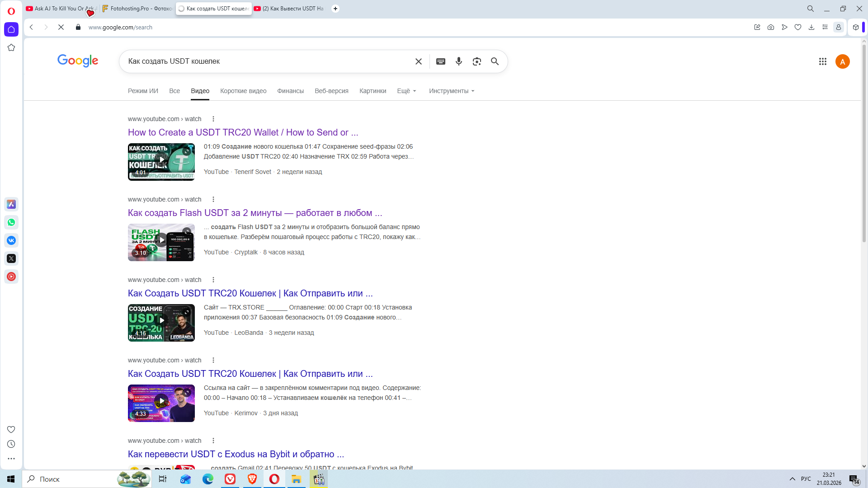Open VK messenger in Opera sidebar
Image resolution: width=868 pixels, height=488 pixels.
(x=11, y=240)
